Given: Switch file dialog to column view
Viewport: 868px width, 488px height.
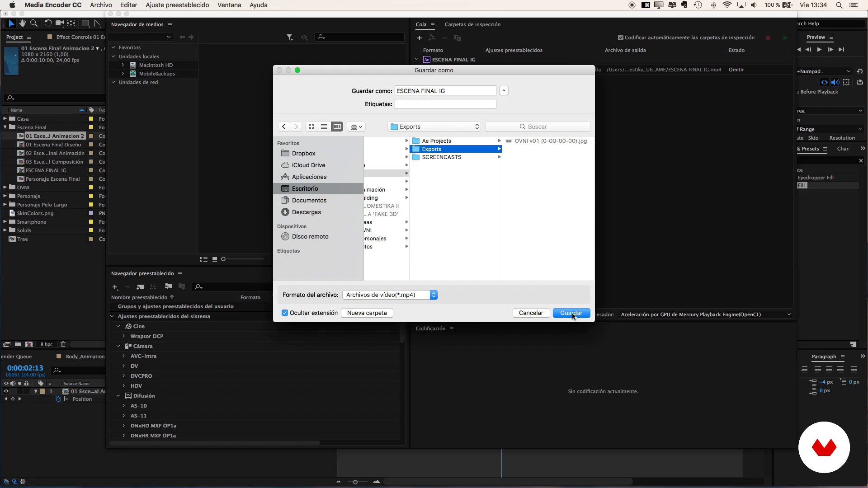Looking at the screenshot, I should 337,127.
